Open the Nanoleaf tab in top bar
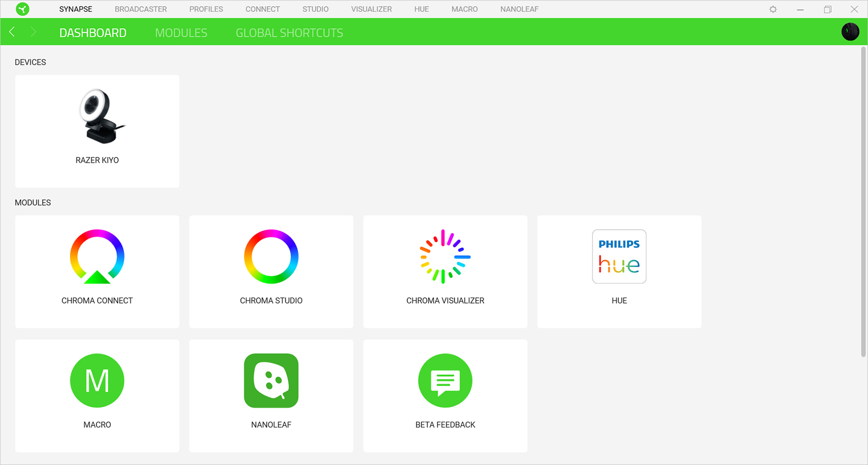This screenshot has height=465, width=868. (520, 9)
